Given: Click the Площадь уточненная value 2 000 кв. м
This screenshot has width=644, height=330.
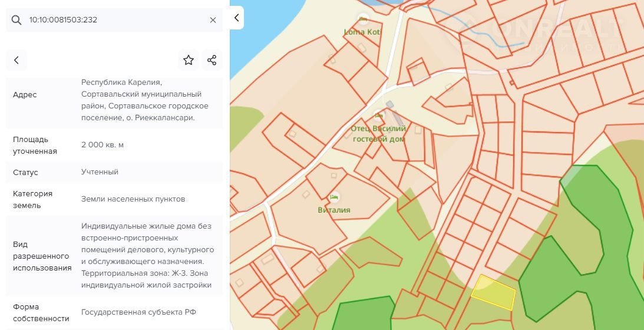Looking at the screenshot, I should [103, 145].
